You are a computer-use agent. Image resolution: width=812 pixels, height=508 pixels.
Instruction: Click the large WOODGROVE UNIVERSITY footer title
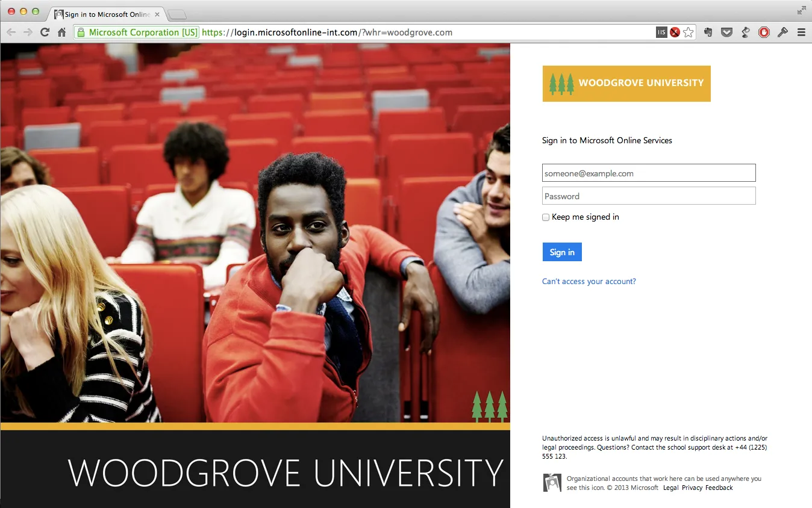[x=286, y=472]
